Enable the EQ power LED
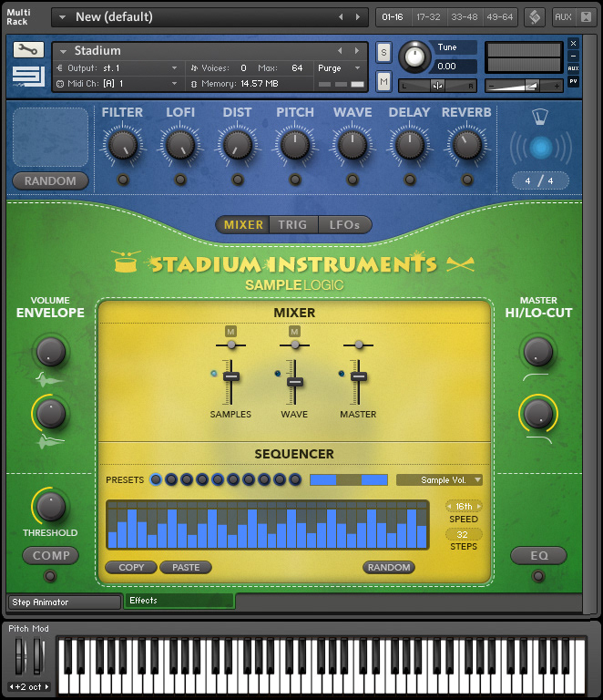The height and width of the screenshot is (700, 603). click(538, 576)
